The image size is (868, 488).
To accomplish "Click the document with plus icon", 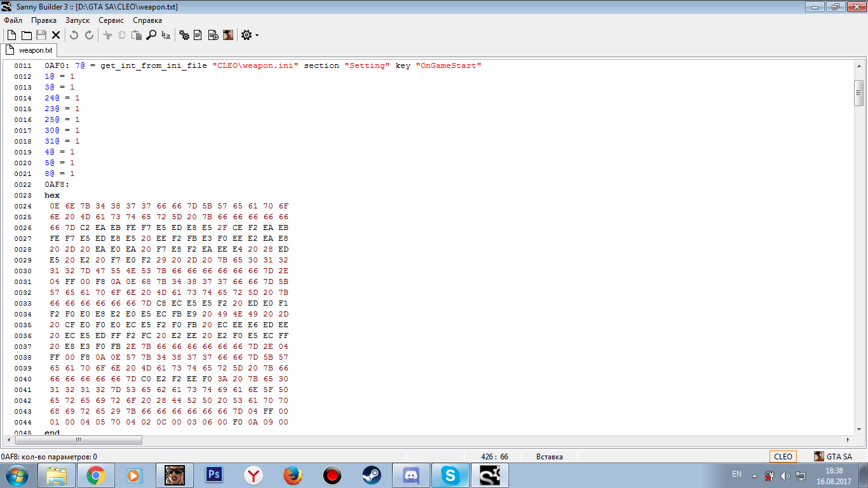I will coord(214,36).
